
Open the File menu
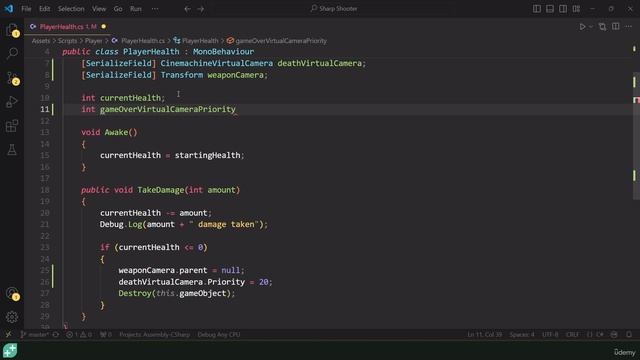coord(26,9)
